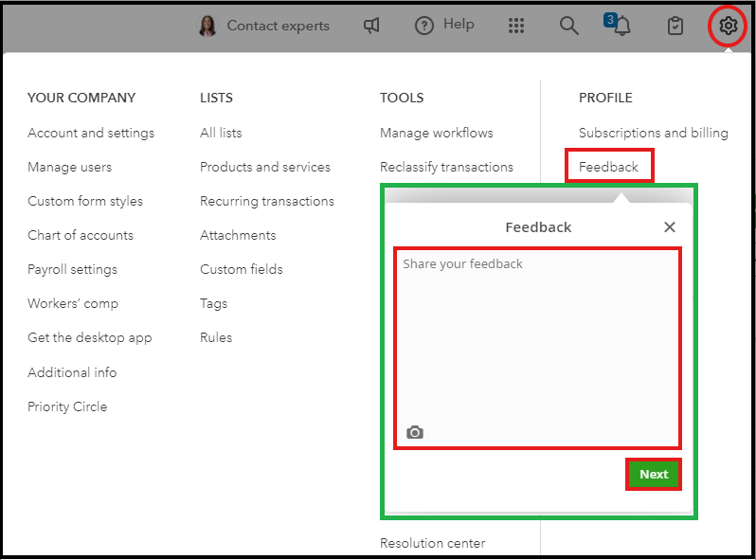This screenshot has width=756, height=560.
Task: Close the Feedback dialog with X
Action: click(669, 227)
